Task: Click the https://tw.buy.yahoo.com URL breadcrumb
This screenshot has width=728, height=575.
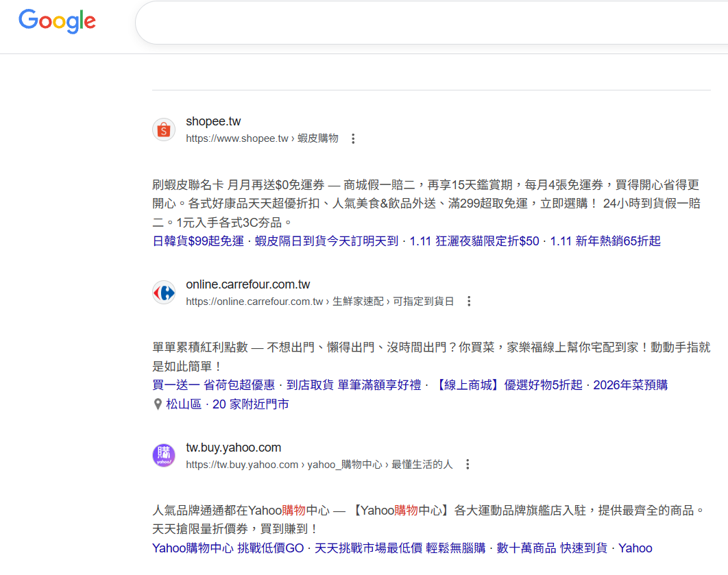Action: [x=319, y=465]
